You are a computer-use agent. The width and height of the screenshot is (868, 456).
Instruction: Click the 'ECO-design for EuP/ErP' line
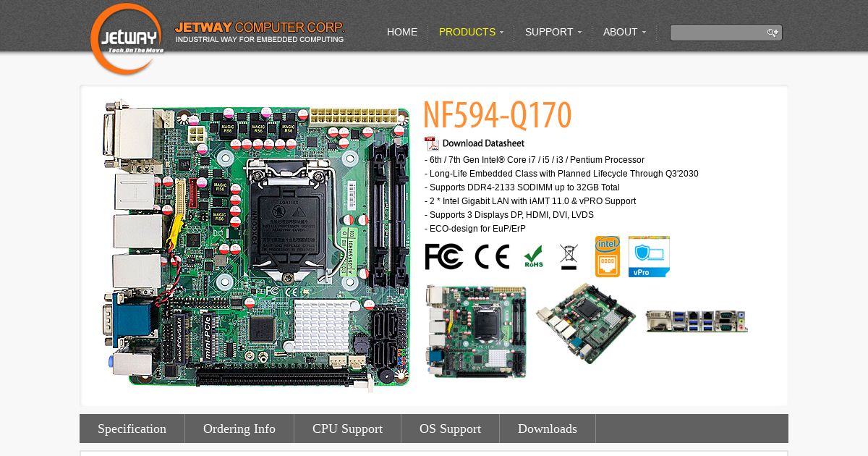click(475, 229)
